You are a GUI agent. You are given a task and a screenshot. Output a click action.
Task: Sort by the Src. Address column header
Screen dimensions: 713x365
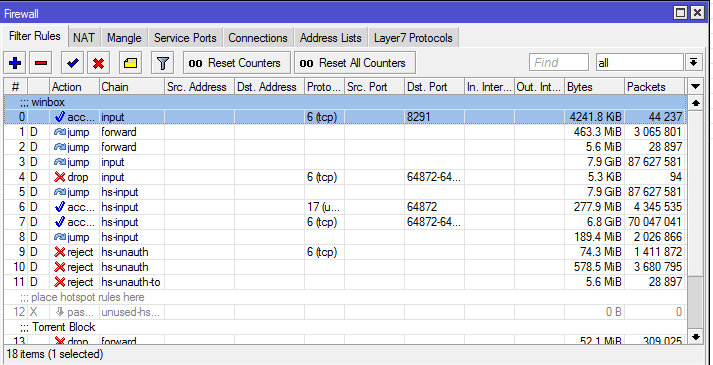click(199, 87)
